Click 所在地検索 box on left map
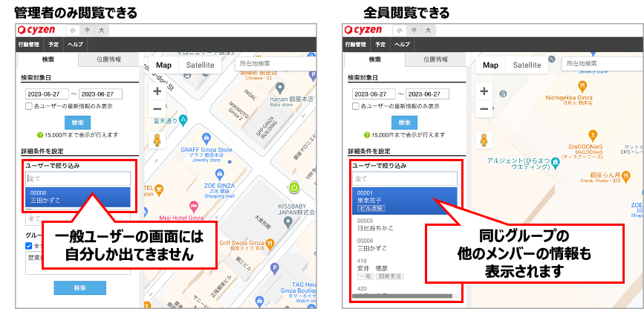644x309 pixels. [275, 64]
